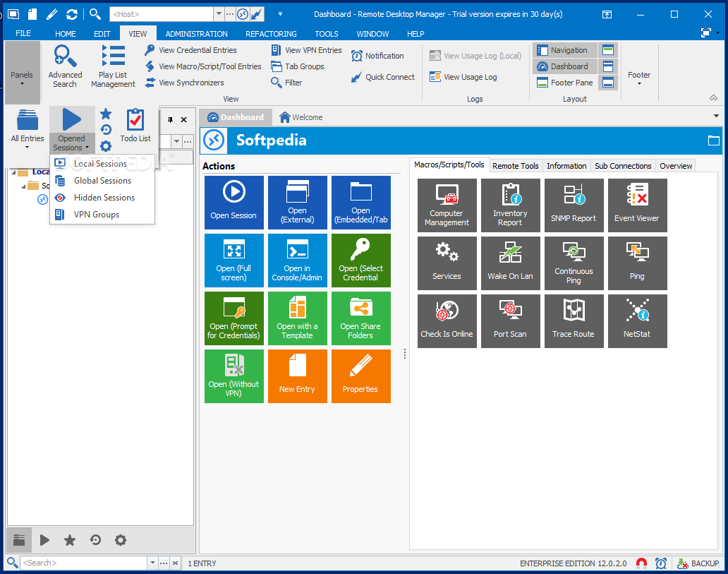Click the New Entry tile
This screenshot has height=574, width=728.
(x=298, y=376)
